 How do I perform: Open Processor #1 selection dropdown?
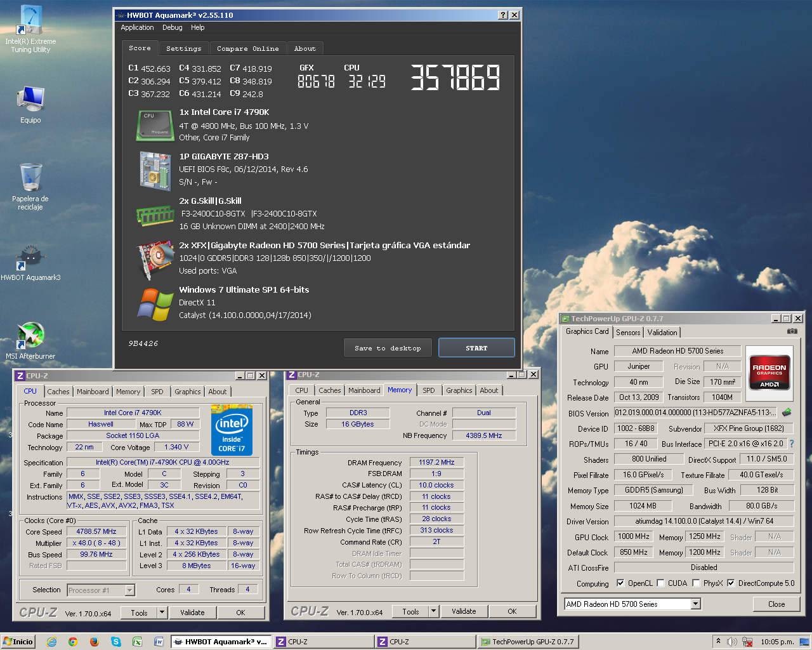point(129,590)
